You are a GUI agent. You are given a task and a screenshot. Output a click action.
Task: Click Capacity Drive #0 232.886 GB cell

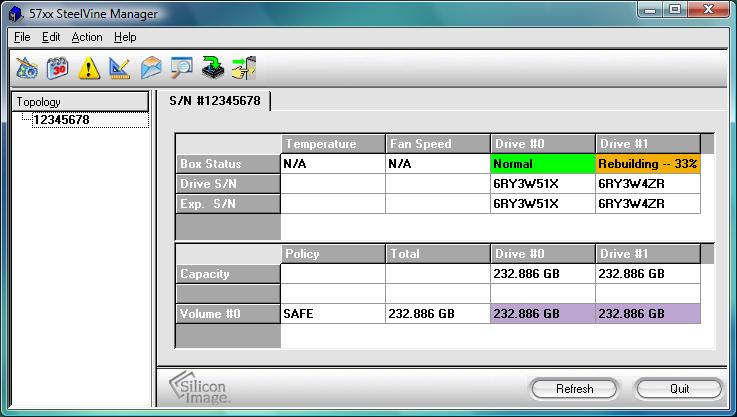point(543,274)
